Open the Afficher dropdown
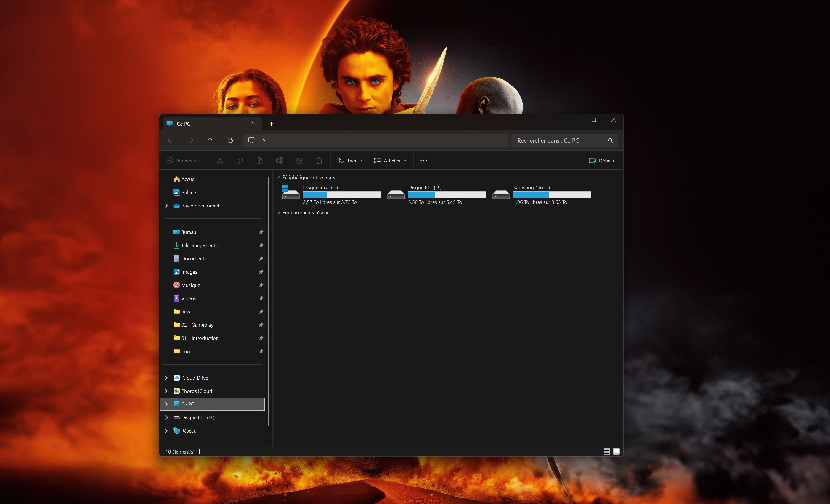830x504 pixels. tap(390, 161)
